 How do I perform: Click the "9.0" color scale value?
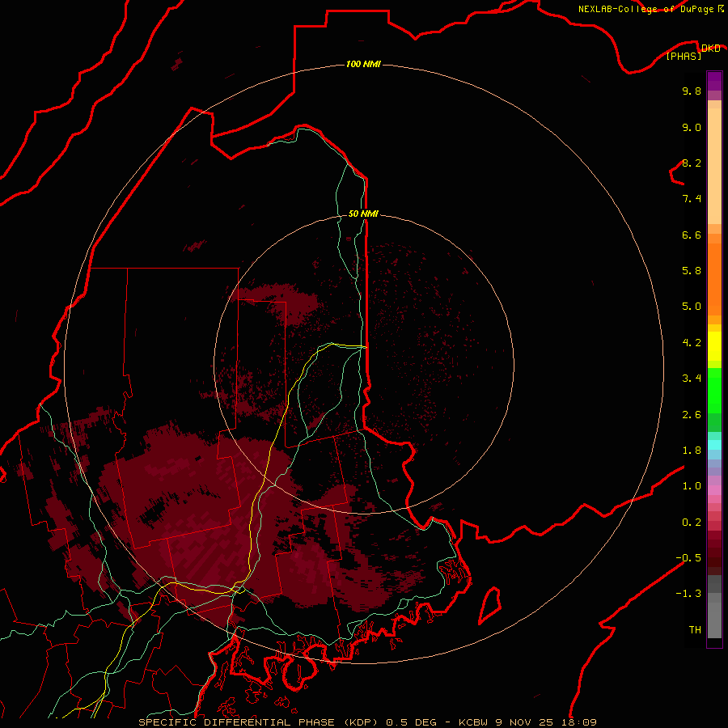coord(692,127)
